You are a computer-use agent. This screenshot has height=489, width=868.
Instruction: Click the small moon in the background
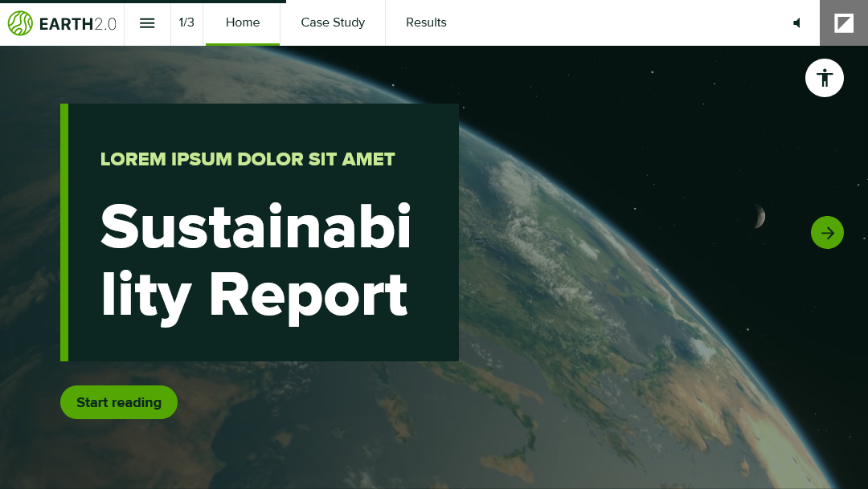pos(758,215)
